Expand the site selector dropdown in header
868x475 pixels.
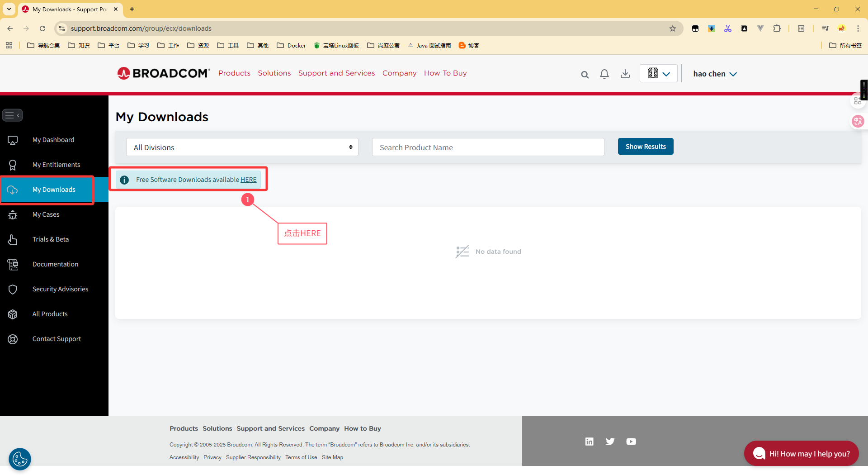[x=658, y=74]
